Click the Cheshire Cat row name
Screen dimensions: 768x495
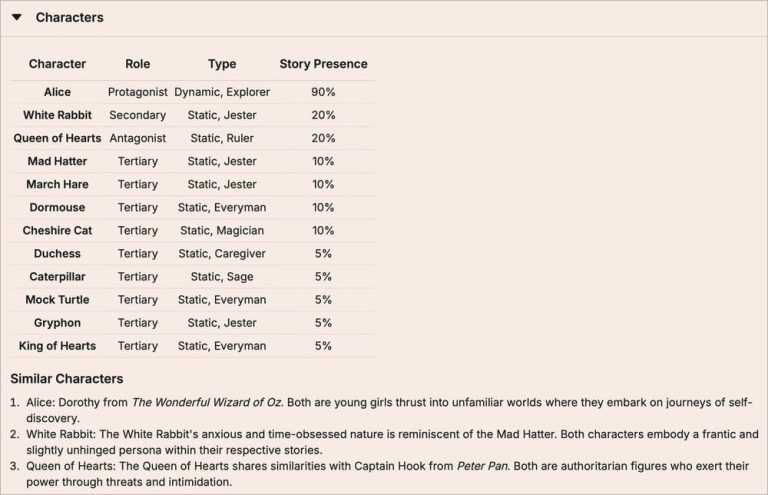(57, 230)
